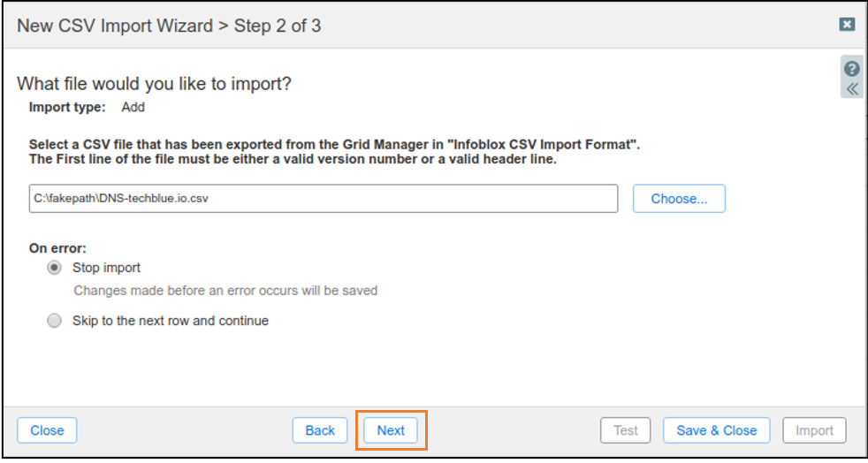Click the 'On error:' section label
Viewport: 868px width, 463px height.
[57, 247]
